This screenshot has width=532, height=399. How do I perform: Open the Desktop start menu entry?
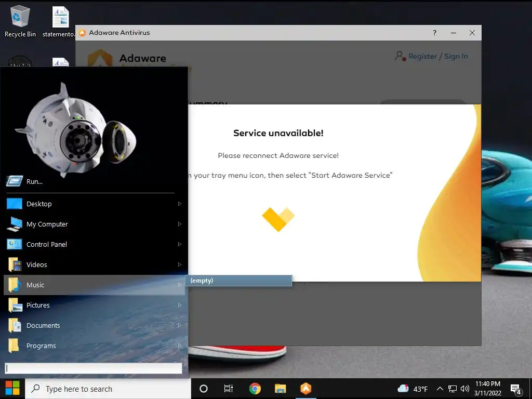coord(95,204)
